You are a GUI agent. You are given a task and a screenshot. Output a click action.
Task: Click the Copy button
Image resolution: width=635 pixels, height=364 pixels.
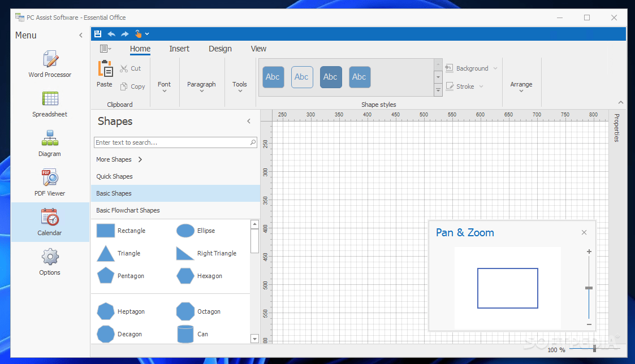133,86
